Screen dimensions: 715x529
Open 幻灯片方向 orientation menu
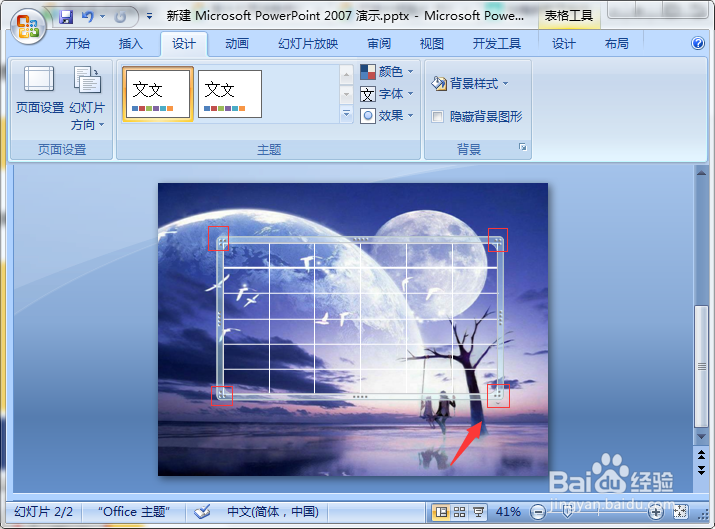click(x=87, y=99)
